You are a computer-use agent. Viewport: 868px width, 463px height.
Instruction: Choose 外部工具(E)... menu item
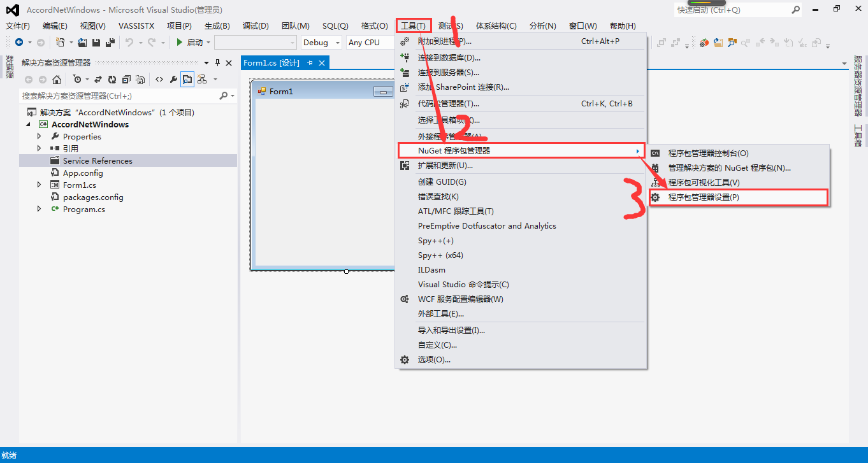[521, 314]
